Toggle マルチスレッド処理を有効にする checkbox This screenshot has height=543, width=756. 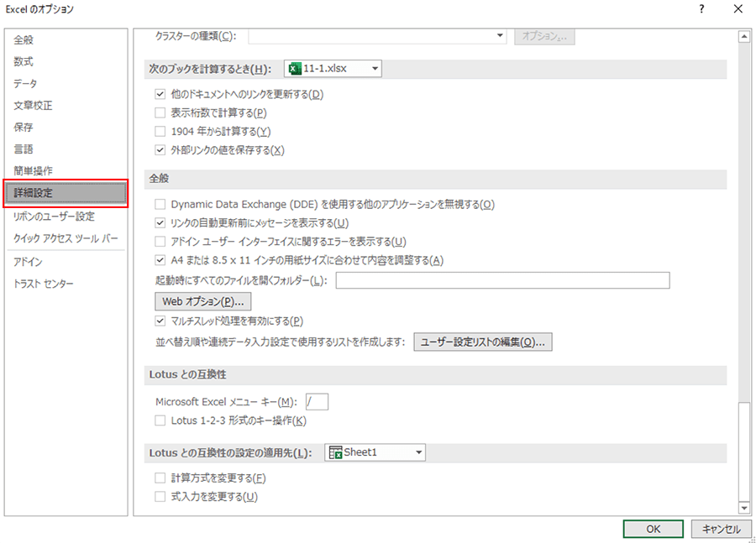pyautogui.click(x=160, y=321)
